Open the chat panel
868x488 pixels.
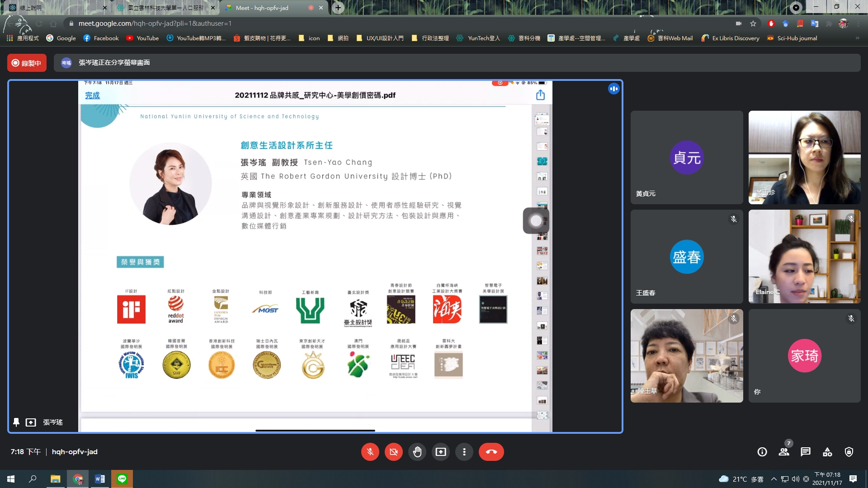[x=806, y=452]
